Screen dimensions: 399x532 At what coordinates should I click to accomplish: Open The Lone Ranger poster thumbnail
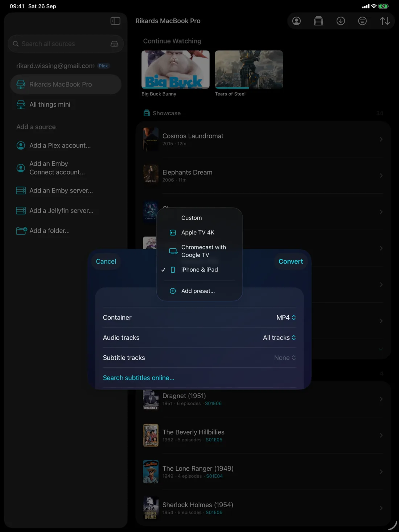click(151, 472)
